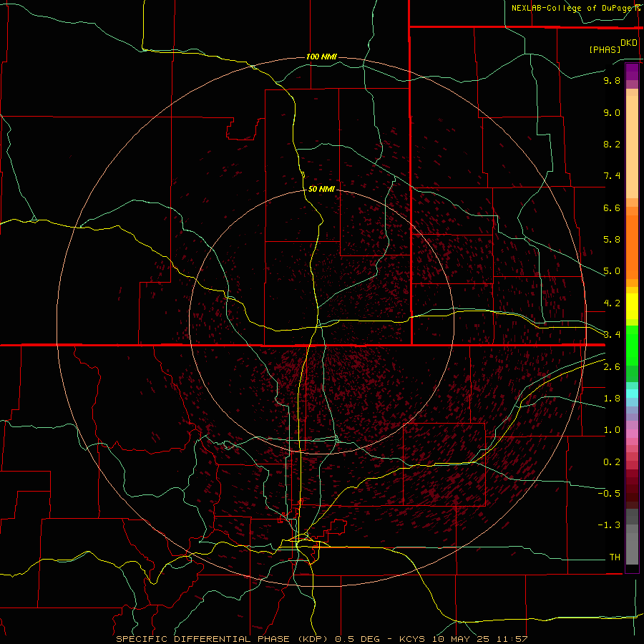Click the 6.6 legend value
The height and width of the screenshot is (644, 644).
pos(612,208)
